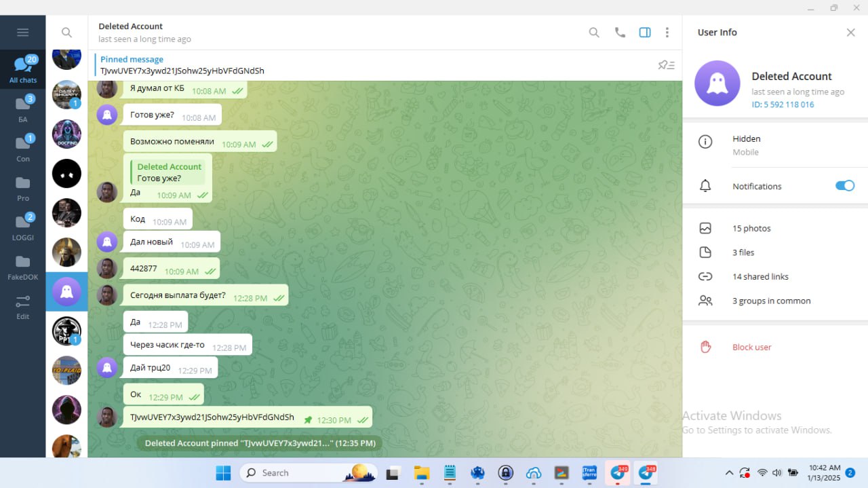The width and height of the screenshot is (868, 488).
Task: Switch to the Telegram taskbar icon with 348 badge
Action: (646, 473)
